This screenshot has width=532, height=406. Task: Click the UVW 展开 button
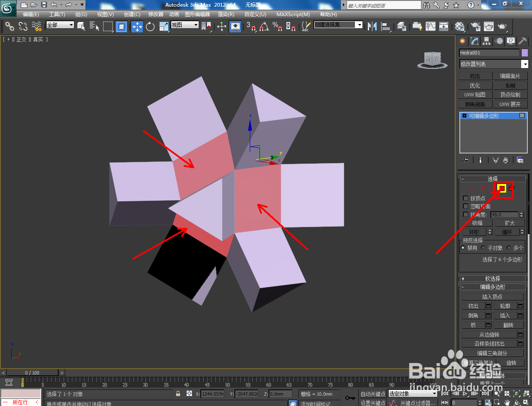click(x=510, y=104)
